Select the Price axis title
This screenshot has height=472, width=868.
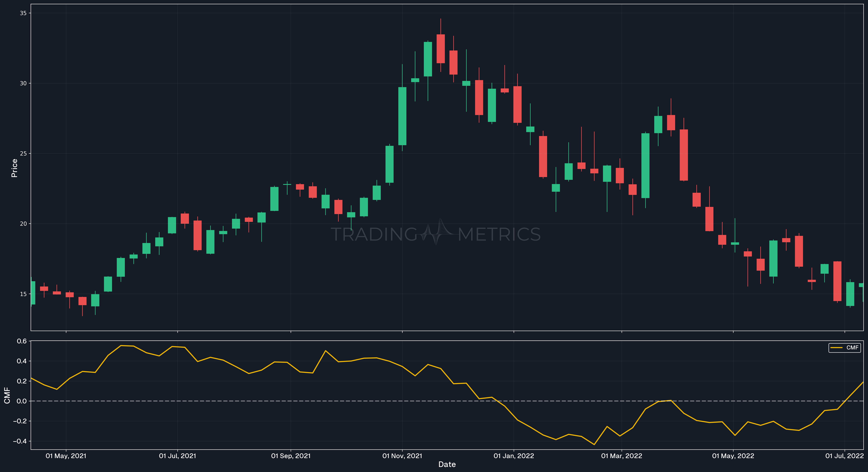point(14,168)
